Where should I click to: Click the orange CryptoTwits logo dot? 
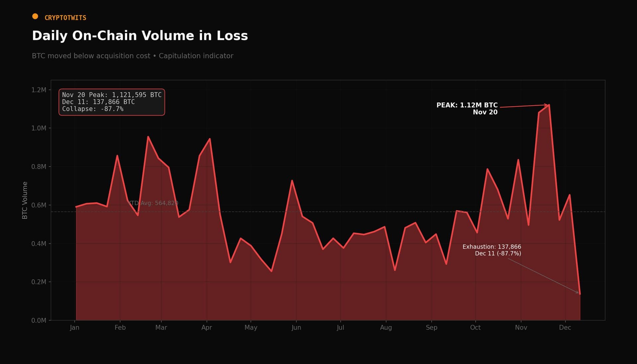(35, 16)
